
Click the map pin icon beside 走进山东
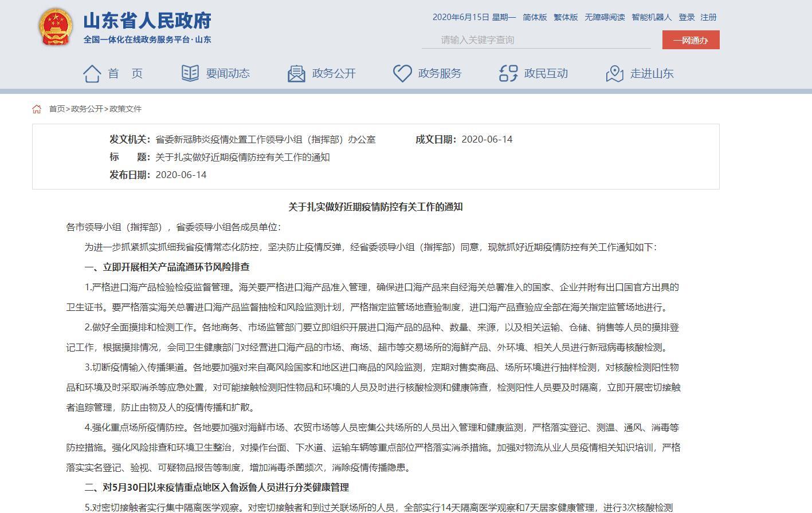click(x=614, y=73)
